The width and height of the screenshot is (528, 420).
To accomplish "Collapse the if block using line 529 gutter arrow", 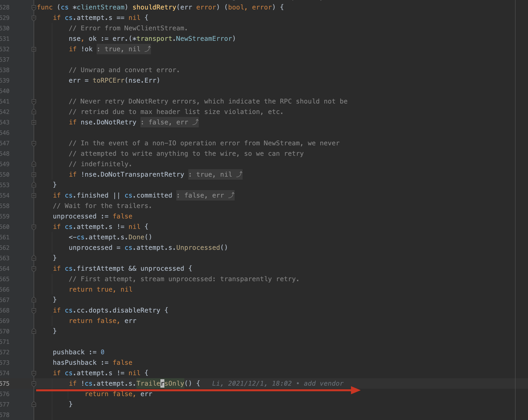I will pos(34,18).
